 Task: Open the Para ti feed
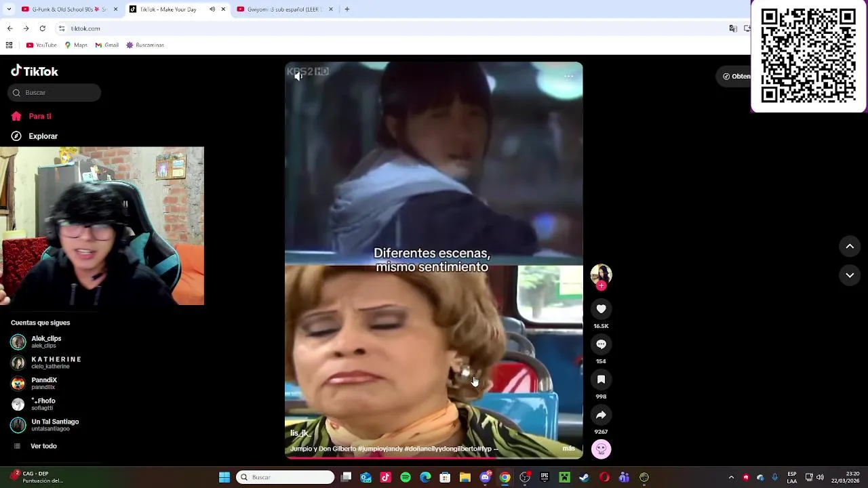tap(32, 116)
